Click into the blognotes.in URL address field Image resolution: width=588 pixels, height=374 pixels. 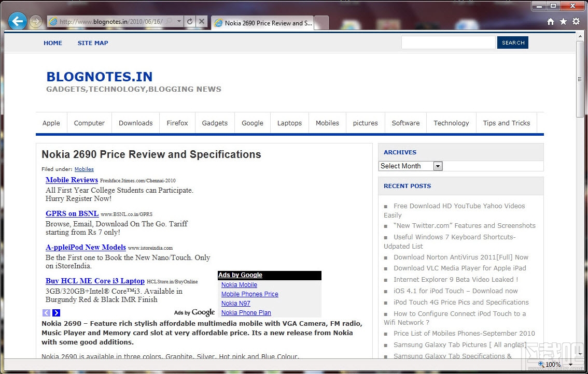111,22
